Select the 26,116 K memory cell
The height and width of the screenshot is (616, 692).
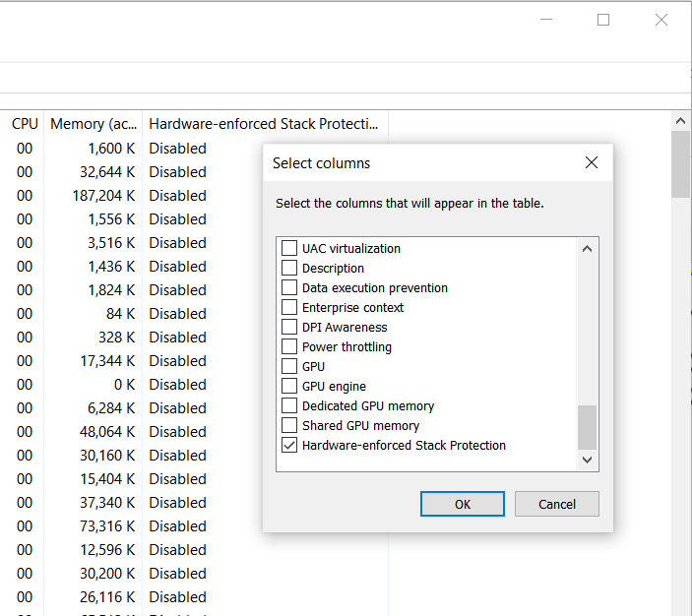107,597
